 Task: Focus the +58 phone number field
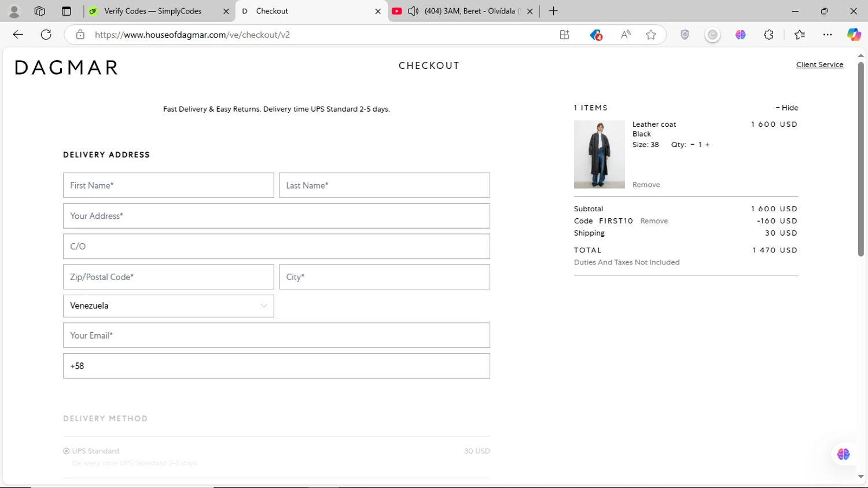click(277, 366)
